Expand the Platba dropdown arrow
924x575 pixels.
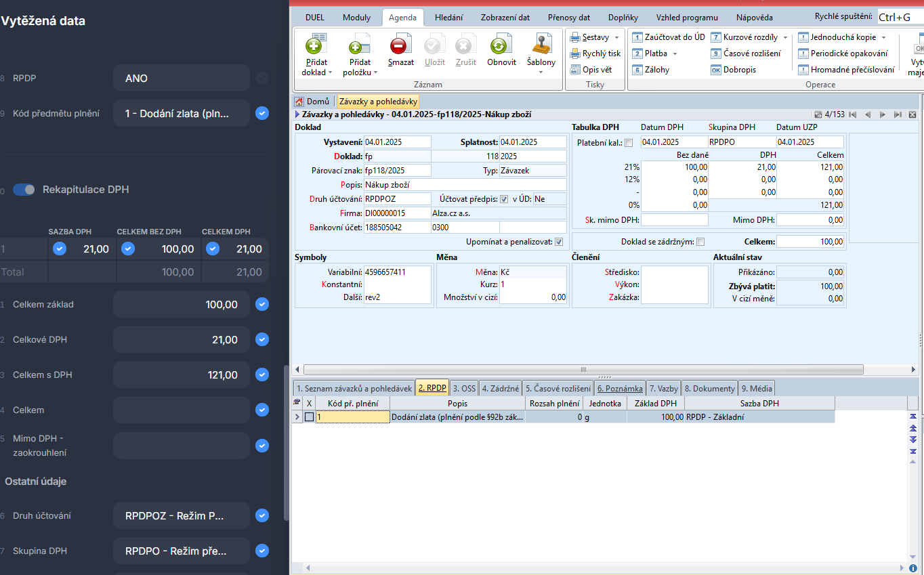pos(675,54)
